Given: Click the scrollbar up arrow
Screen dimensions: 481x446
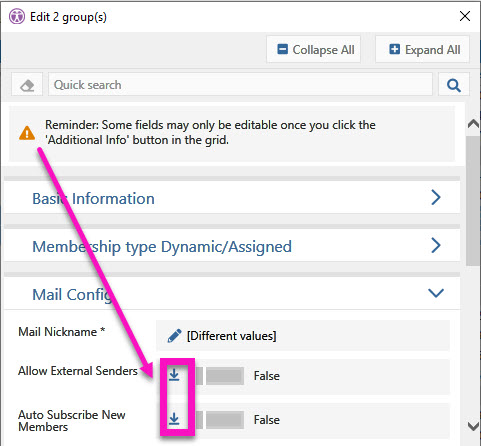Looking at the screenshot, I should (x=473, y=124).
